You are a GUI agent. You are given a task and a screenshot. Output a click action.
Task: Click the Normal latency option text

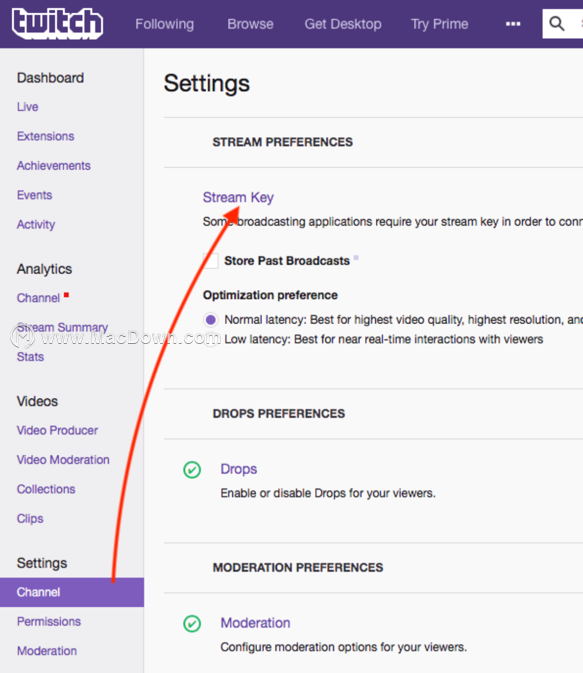(x=404, y=320)
